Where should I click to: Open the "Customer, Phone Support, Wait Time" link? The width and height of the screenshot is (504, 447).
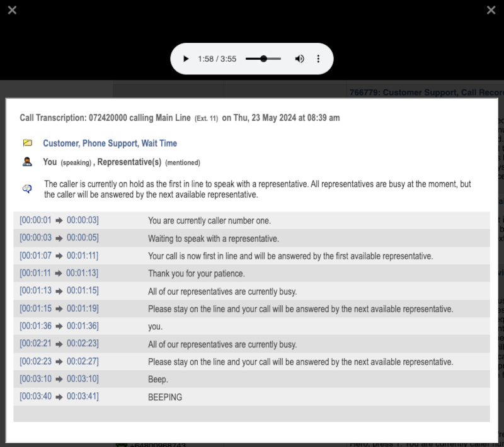coord(110,144)
